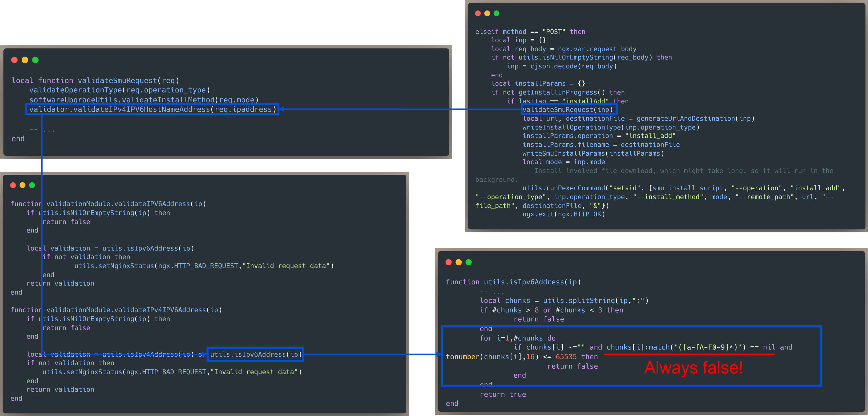Click green dot in validateSmuRequest code window

pos(35,60)
